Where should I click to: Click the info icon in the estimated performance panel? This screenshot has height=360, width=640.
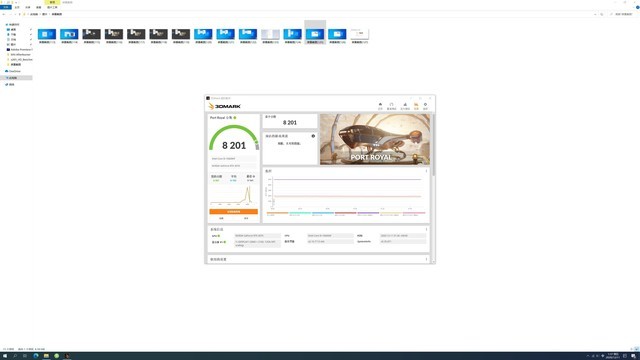pos(313,136)
